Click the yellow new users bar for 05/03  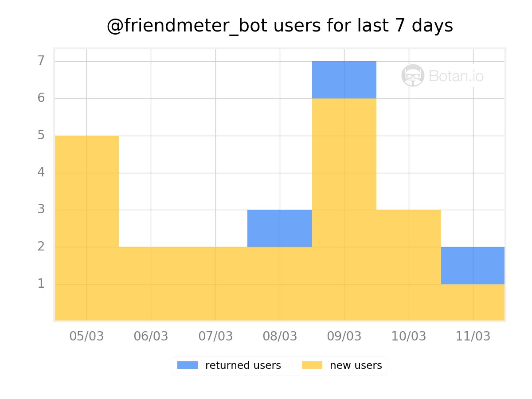[x=86, y=227]
